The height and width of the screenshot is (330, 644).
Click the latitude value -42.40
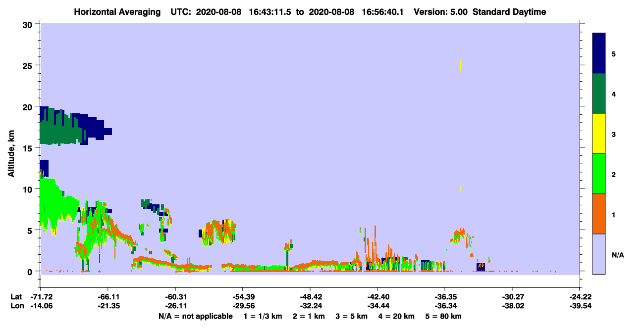(x=377, y=296)
